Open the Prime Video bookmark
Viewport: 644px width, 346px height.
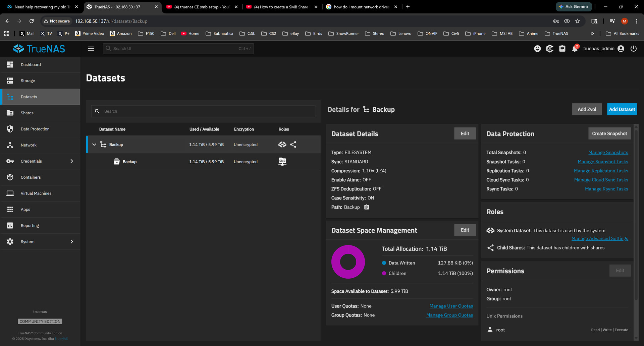[x=90, y=34]
